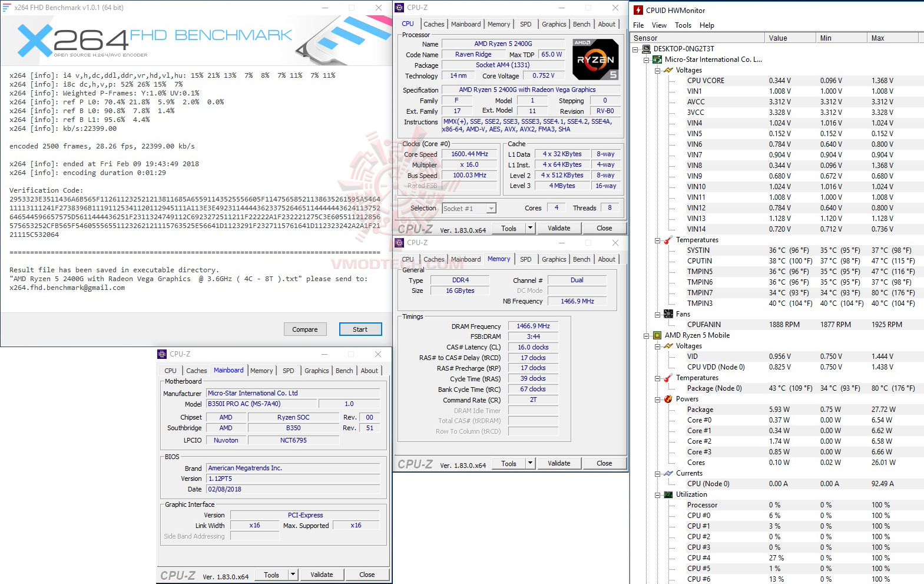924x584 pixels.
Task: Open the Selection Socket #1 dropdown in CPU-Z
Action: pos(469,209)
